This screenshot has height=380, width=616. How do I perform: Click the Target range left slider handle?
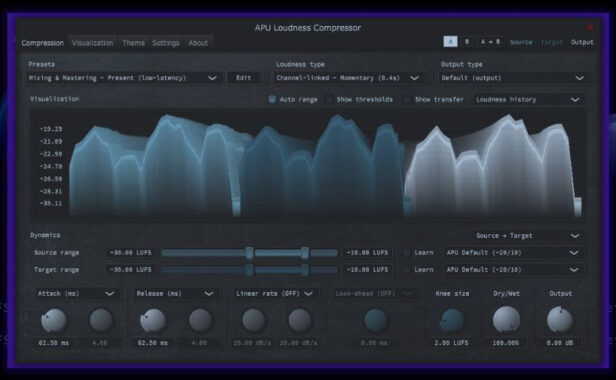pyautogui.click(x=249, y=270)
